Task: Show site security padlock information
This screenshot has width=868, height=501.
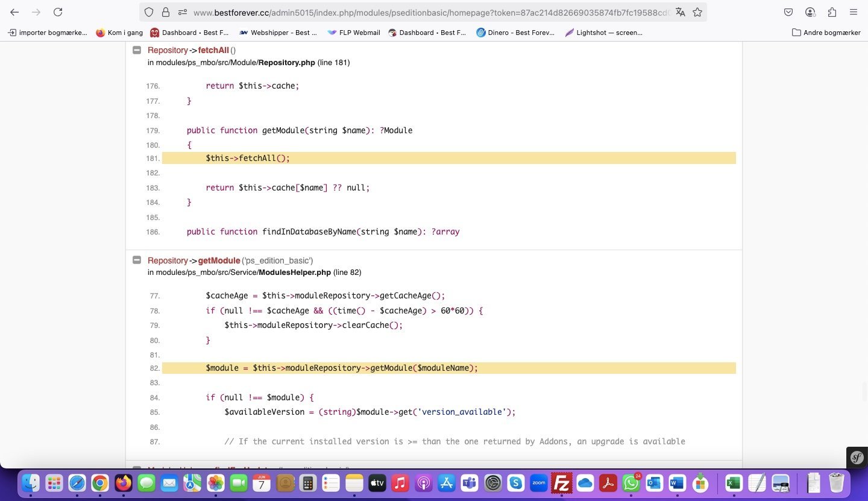Action: coord(166,12)
